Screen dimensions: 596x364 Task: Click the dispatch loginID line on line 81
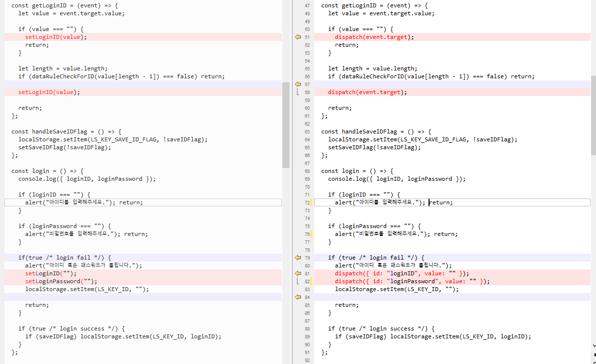coord(402,273)
